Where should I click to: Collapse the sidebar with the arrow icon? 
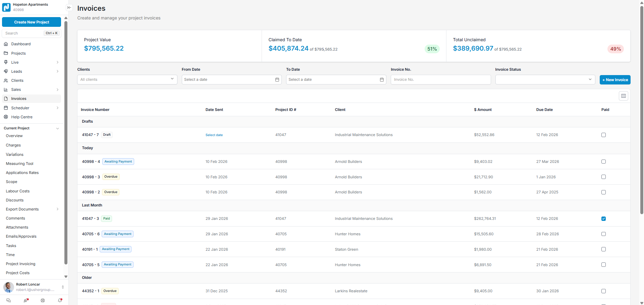coord(69,8)
